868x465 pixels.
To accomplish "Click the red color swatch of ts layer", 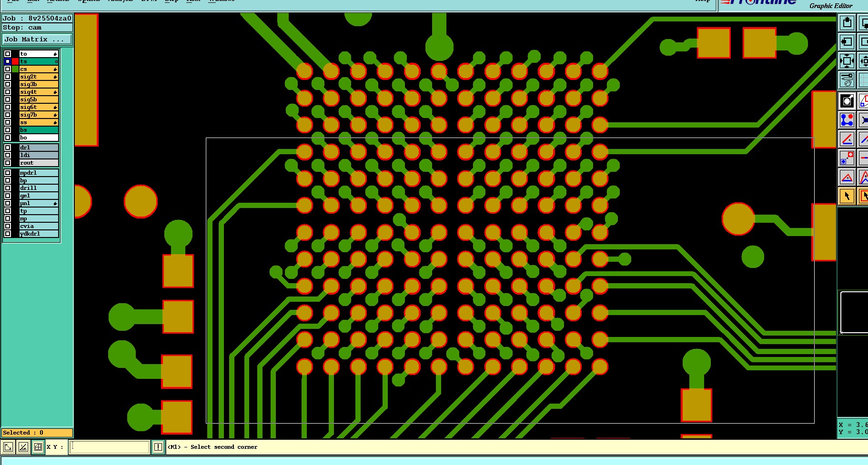I will point(15,61).
